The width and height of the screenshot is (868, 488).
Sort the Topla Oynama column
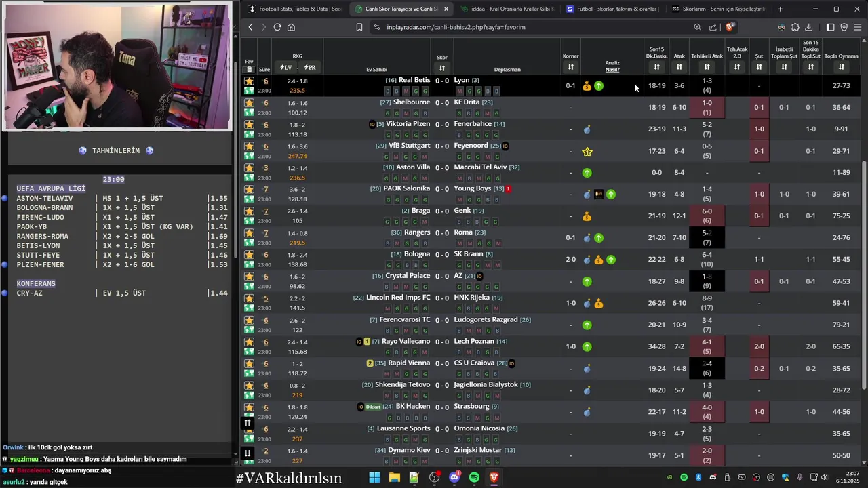pos(841,67)
